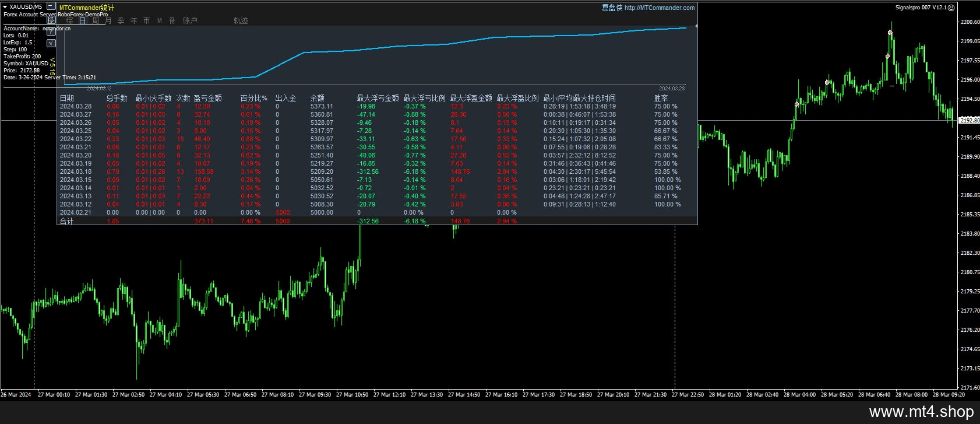
Task: Switch to the 季 quarterly tab
Action: pyautogui.click(x=121, y=20)
